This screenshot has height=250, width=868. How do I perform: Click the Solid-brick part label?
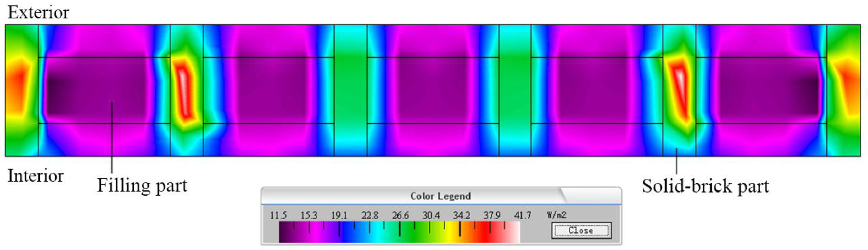pyautogui.click(x=705, y=186)
